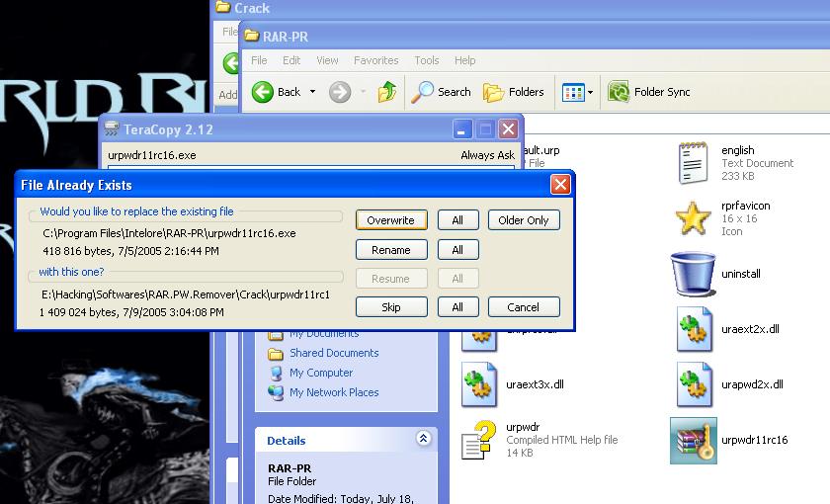Image resolution: width=830 pixels, height=504 pixels.
Task: Click the RAR-PR folder title icon
Action: 251,36
